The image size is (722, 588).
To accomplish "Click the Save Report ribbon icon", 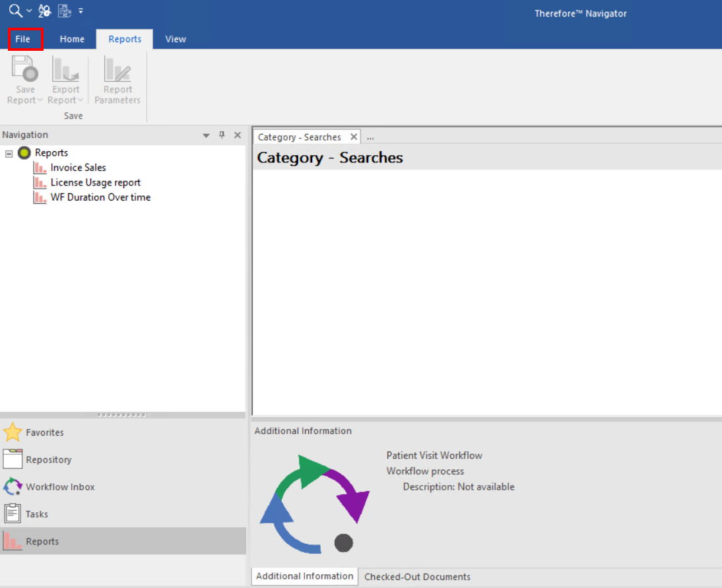I will coord(24,75).
